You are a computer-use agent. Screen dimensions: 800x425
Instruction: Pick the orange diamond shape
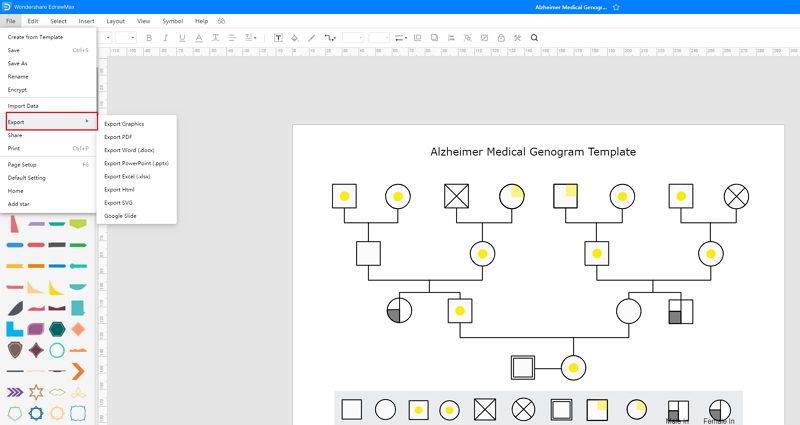(x=78, y=329)
